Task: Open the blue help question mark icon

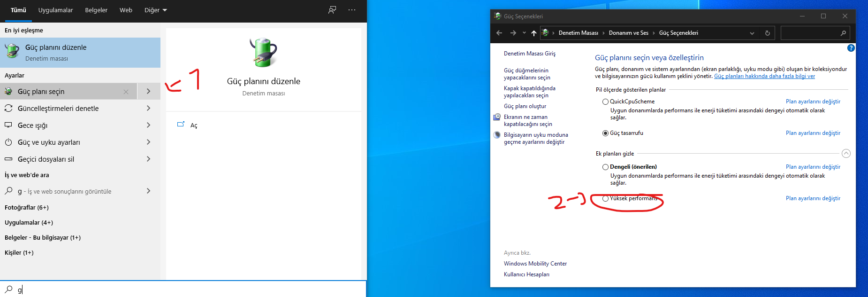Action: tap(851, 48)
